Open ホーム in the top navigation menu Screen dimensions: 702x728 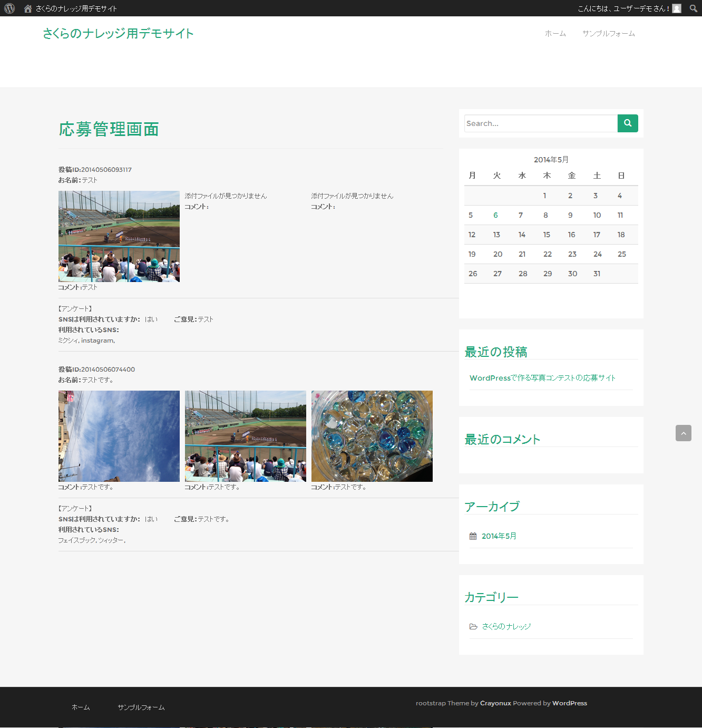pyautogui.click(x=555, y=34)
